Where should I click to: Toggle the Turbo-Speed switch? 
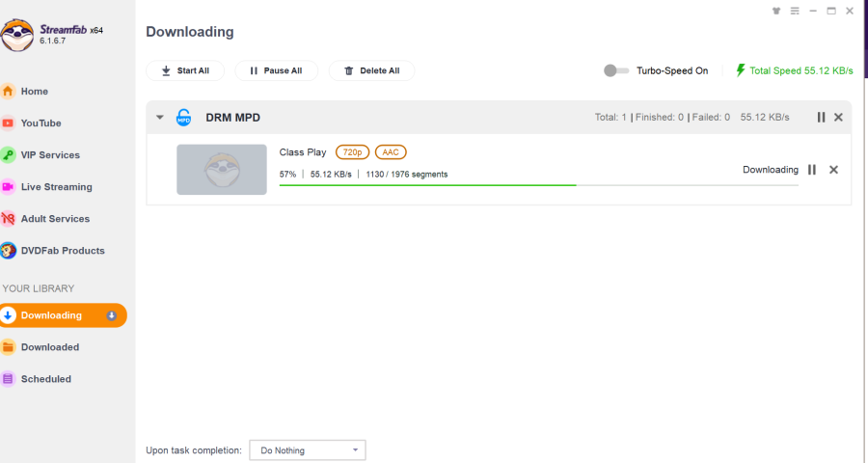(615, 70)
